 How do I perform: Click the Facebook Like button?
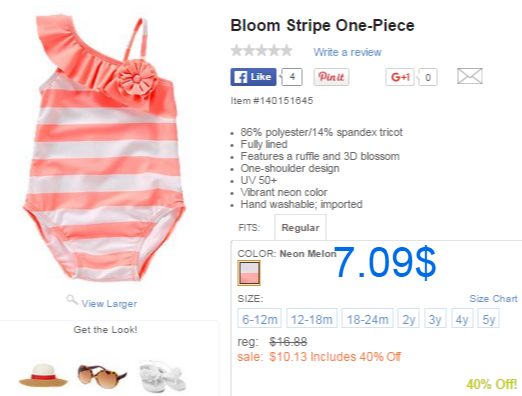pyautogui.click(x=253, y=77)
